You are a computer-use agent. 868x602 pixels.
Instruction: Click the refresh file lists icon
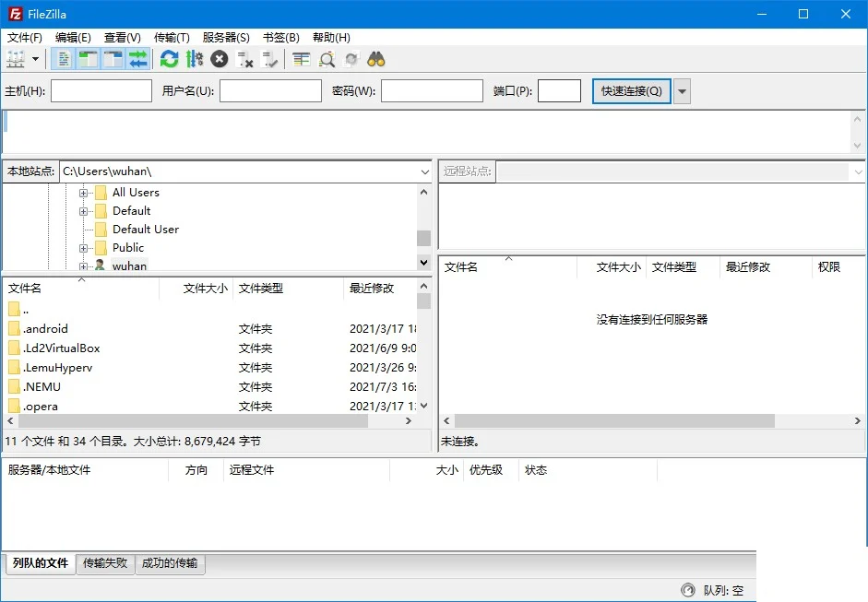pos(169,59)
